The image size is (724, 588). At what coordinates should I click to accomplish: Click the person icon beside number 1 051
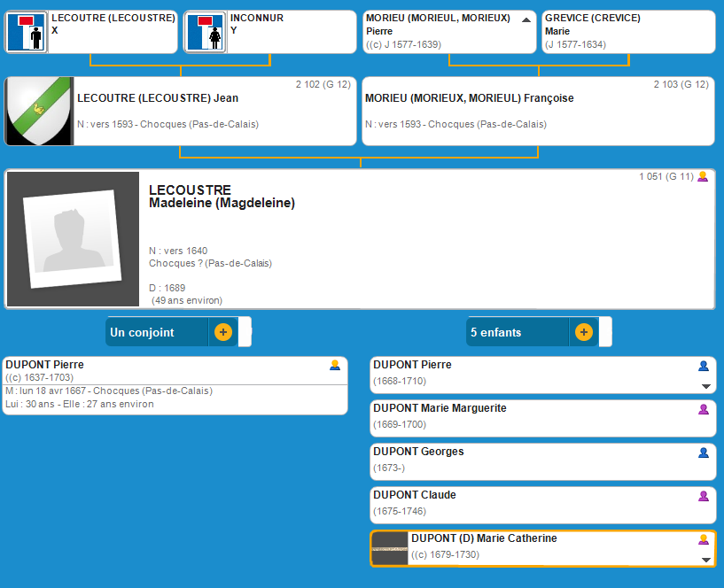click(703, 177)
